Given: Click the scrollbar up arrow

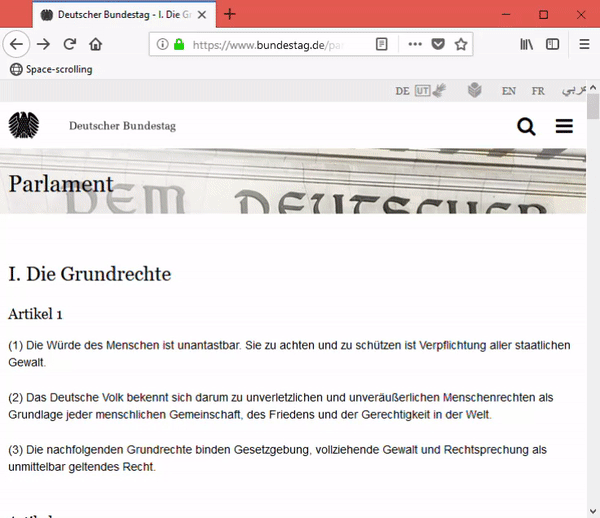Looking at the screenshot, I should point(593,88).
